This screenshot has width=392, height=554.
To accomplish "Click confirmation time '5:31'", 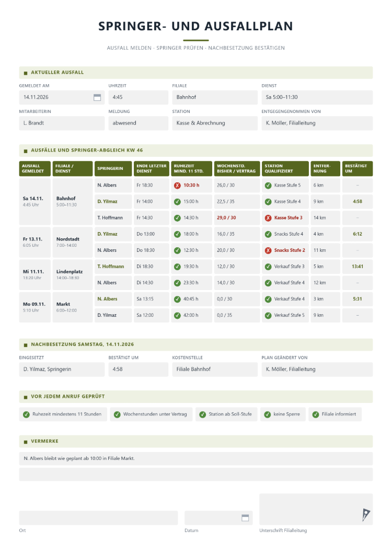I will pos(358,299).
